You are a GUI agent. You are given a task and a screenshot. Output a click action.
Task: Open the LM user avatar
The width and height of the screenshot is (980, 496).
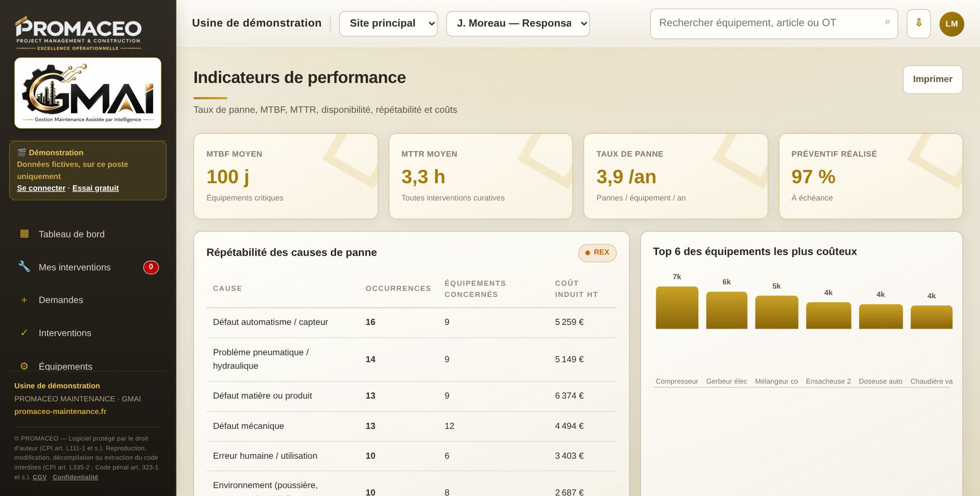(x=952, y=24)
